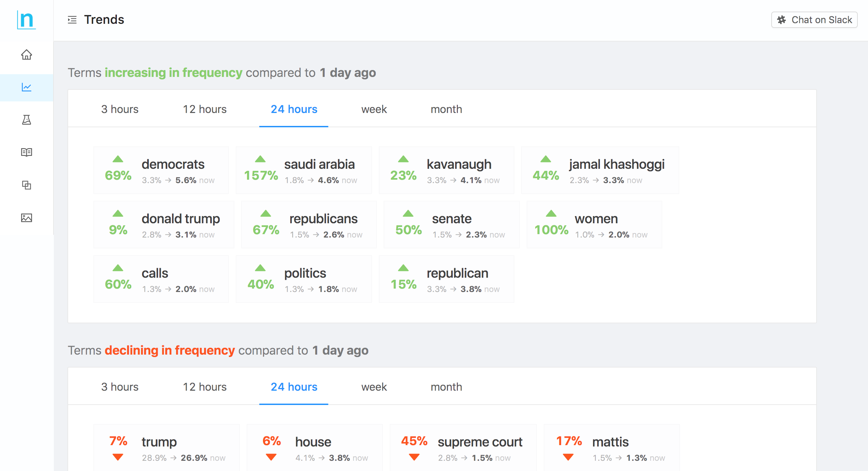Viewport: 868px width, 471px height.
Task: Switch increasing terms to 3 hours tab
Action: [x=120, y=109]
